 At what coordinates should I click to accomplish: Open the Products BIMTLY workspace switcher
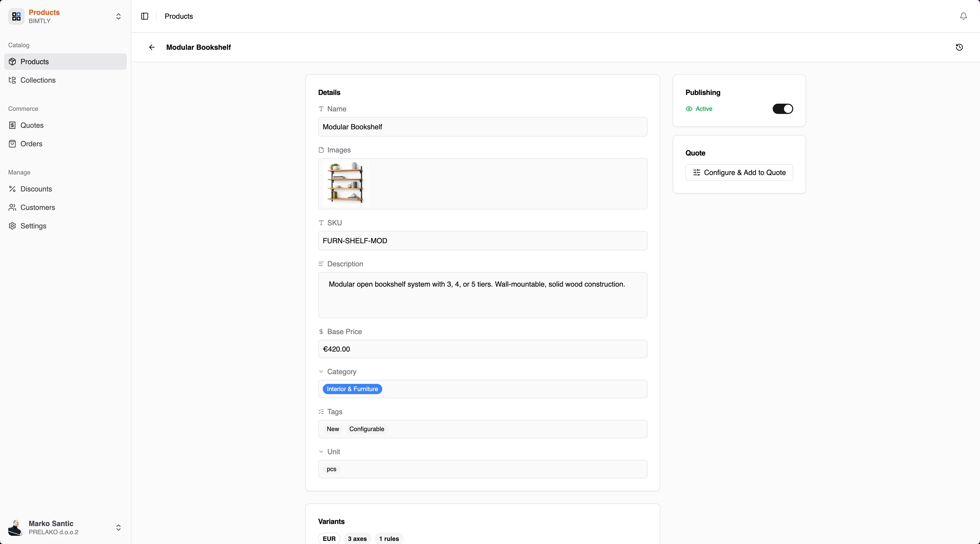(118, 16)
